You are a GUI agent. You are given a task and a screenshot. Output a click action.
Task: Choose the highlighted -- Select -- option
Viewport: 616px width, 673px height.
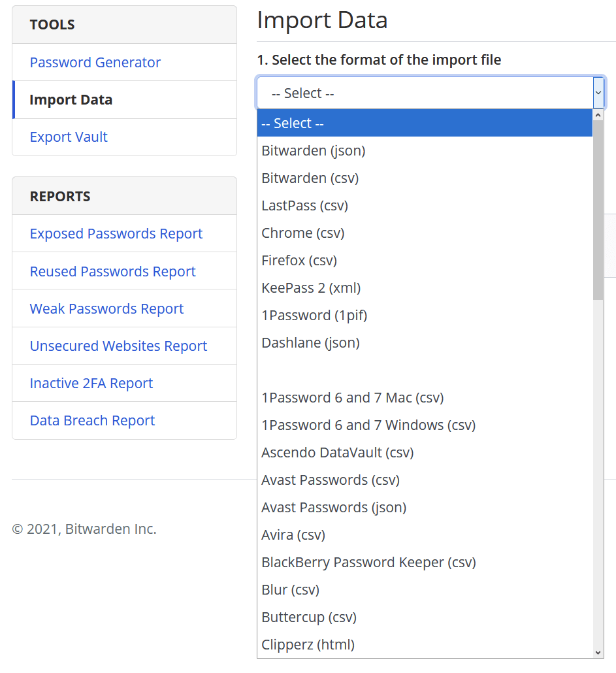point(425,123)
